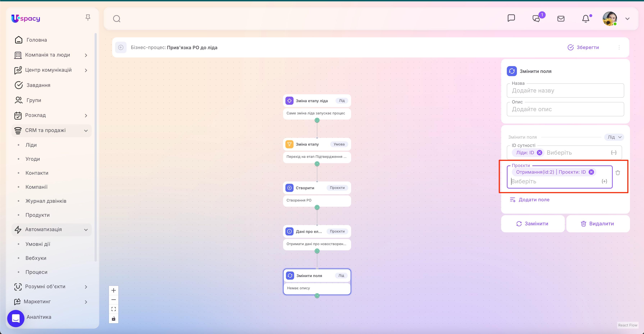Toggle the sidebar pin at the top
The width and height of the screenshot is (644, 334).
click(x=88, y=17)
